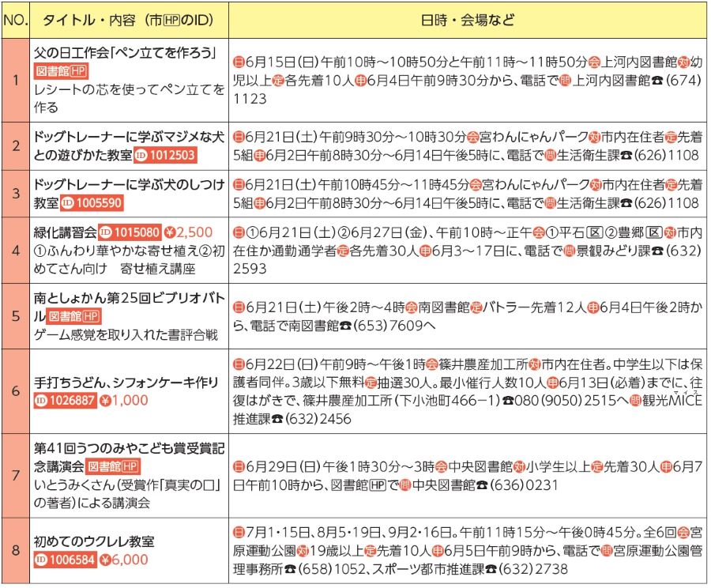Screen dimensions: 711x588
Task: Click the 日時・会場など column header
Action: pos(468,21)
